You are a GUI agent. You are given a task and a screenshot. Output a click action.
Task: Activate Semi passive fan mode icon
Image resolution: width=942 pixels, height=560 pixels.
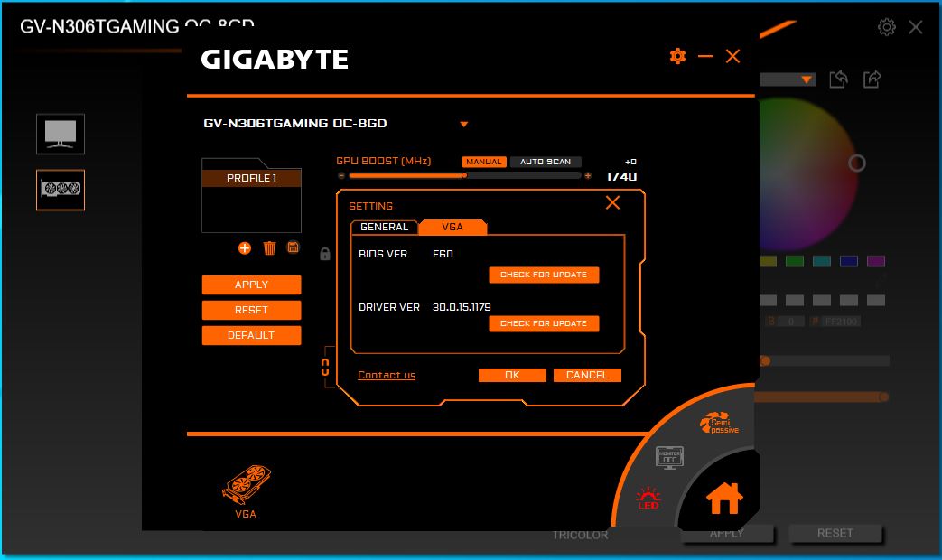pyautogui.click(x=719, y=423)
